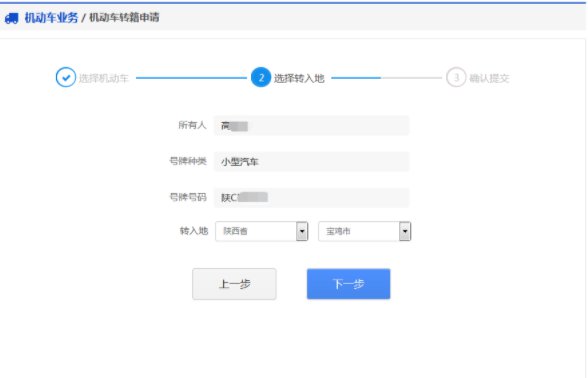
Task: Open the 陕西省 province dropdown
Action: click(x=262, y=231)
